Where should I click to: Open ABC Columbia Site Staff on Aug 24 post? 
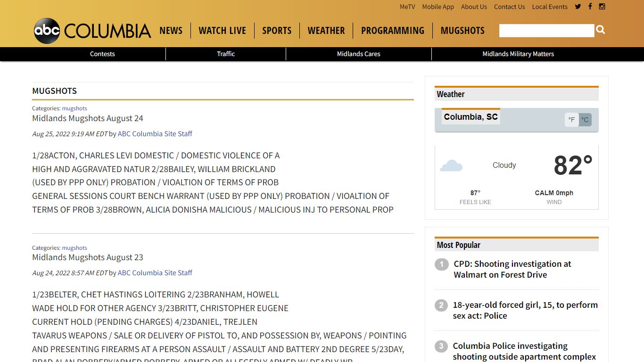point(155,272)
